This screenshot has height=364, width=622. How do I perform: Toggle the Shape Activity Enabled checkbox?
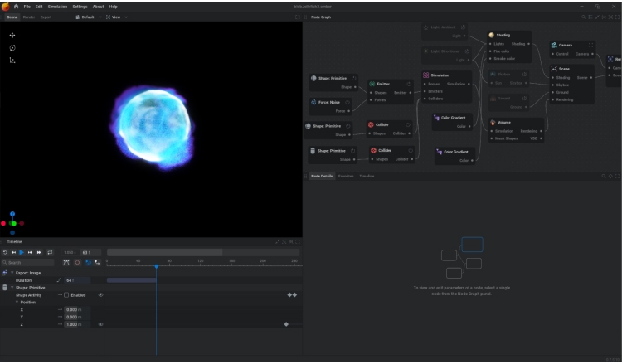click(x=66, y=295)
